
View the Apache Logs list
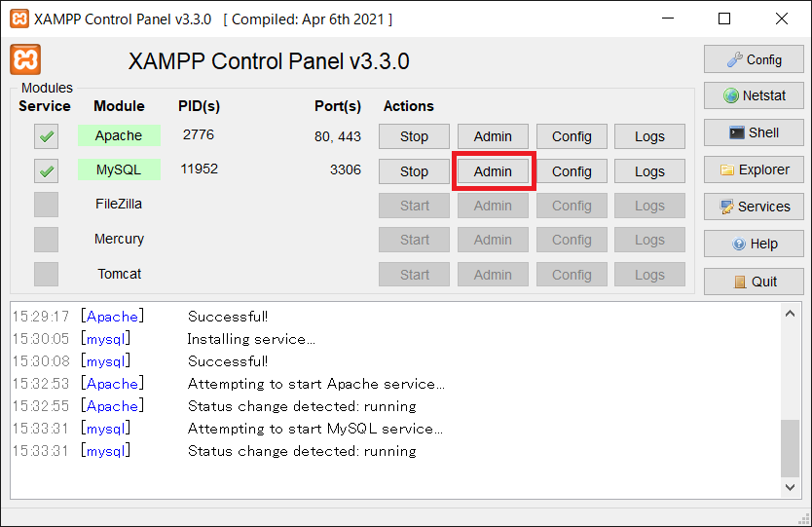click(650, 136)
